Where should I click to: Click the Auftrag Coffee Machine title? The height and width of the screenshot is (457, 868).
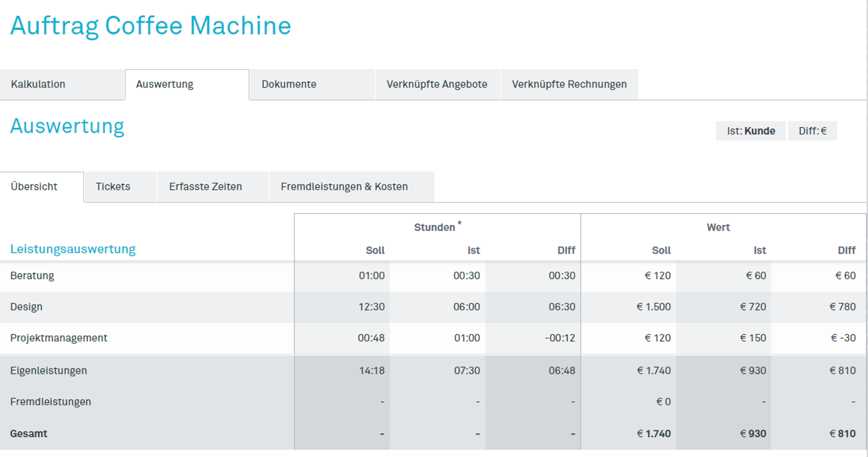coord(151,26)
